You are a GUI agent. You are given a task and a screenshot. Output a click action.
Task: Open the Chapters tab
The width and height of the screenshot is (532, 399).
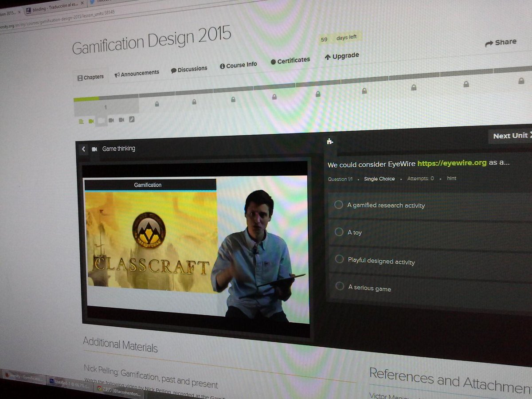90,77
